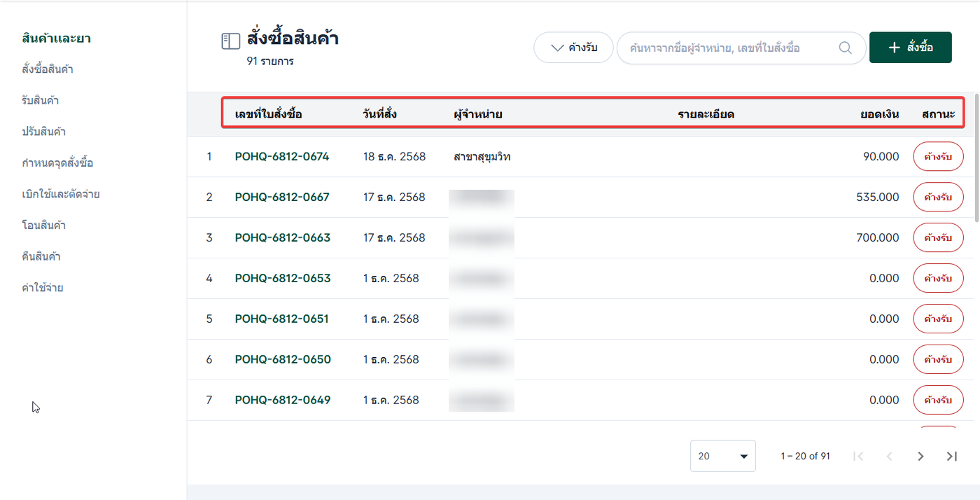Open ปรับสินค้า in the sidebar

pyautogui.click(x=43, y=132)
